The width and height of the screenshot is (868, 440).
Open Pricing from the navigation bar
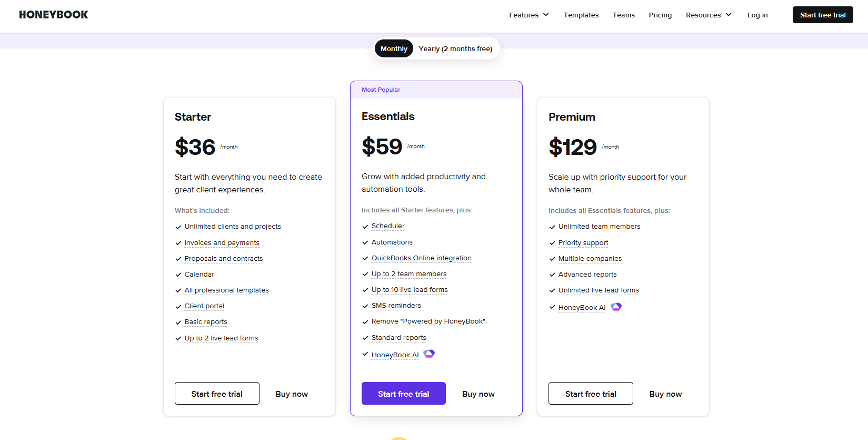660,15
